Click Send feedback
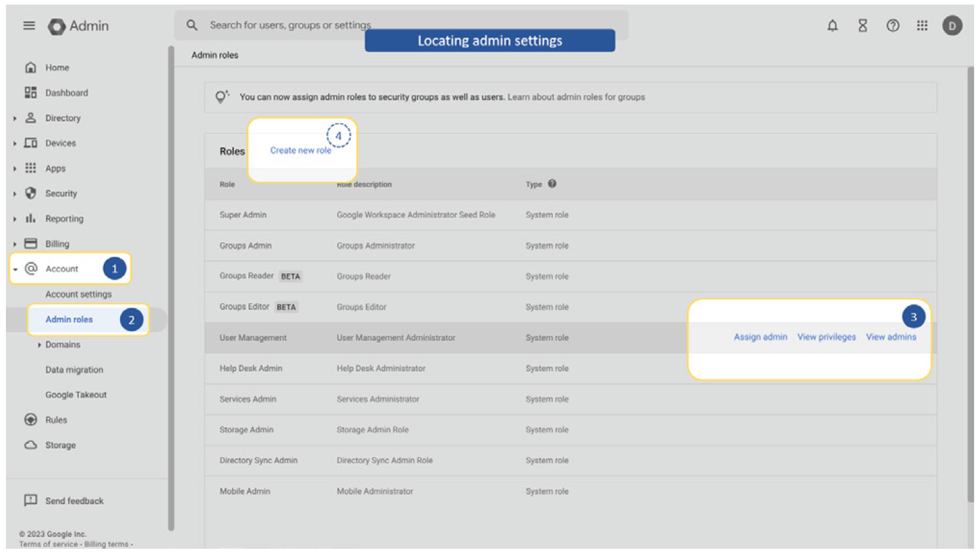 74,501
